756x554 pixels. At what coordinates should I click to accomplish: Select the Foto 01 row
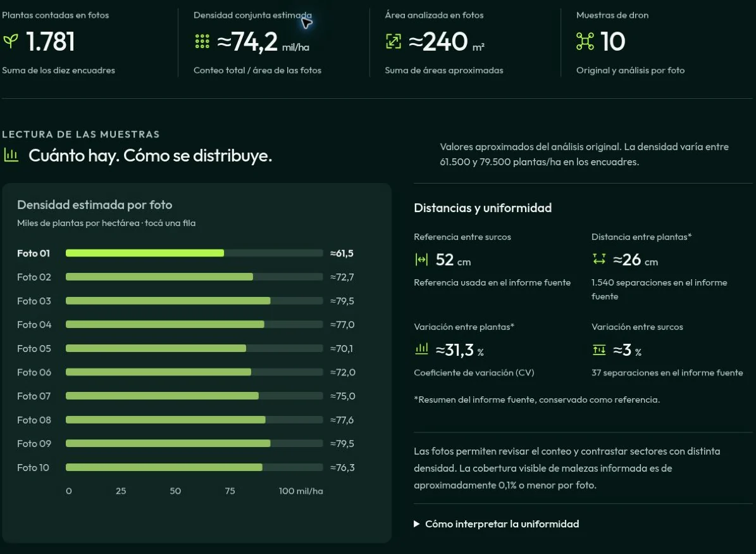[x=185, y=253]
